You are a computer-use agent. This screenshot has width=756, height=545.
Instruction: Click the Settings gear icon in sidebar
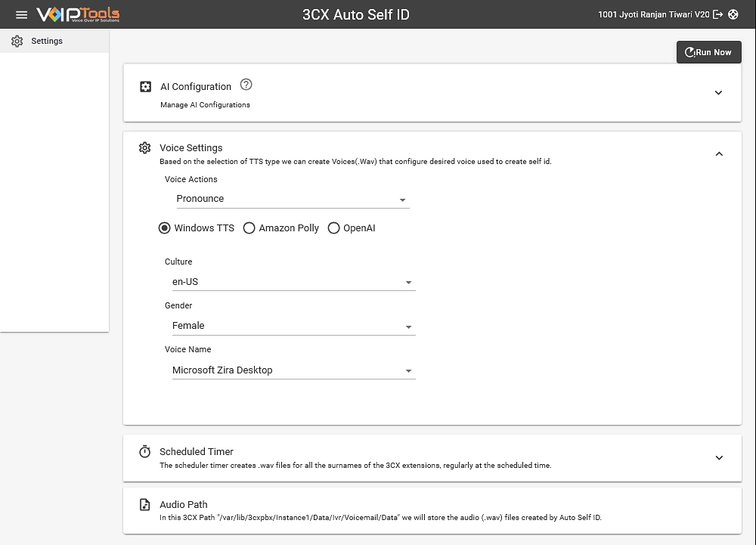point(17,41)
